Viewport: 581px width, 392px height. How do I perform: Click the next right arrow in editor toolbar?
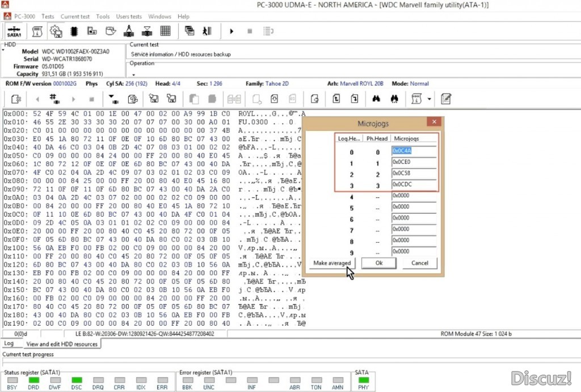[x=73, y=99]
